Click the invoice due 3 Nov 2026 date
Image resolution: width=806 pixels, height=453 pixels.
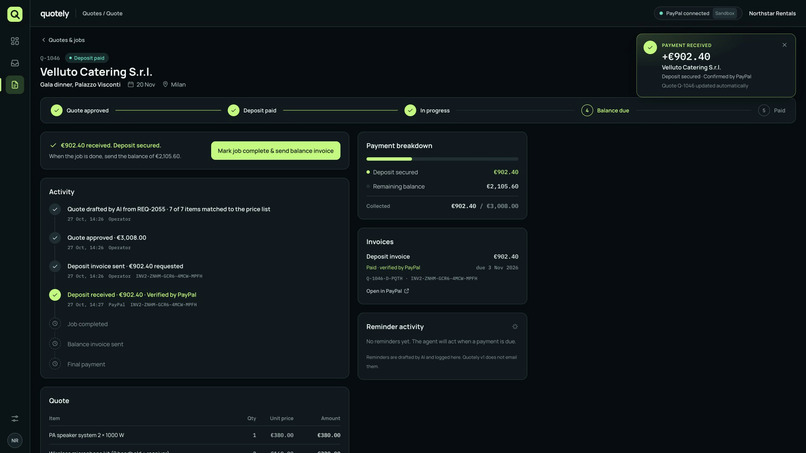[497, 268]
